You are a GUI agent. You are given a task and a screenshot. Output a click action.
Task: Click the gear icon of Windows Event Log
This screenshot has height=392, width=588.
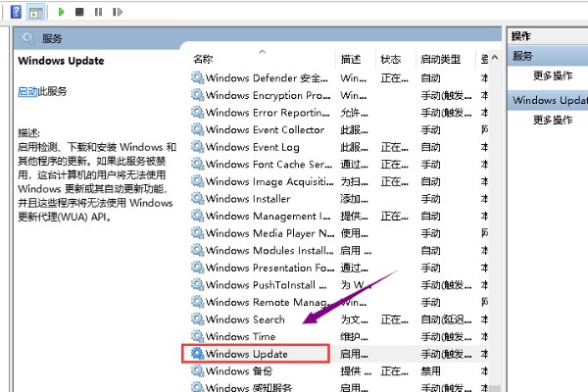point(197,147)
